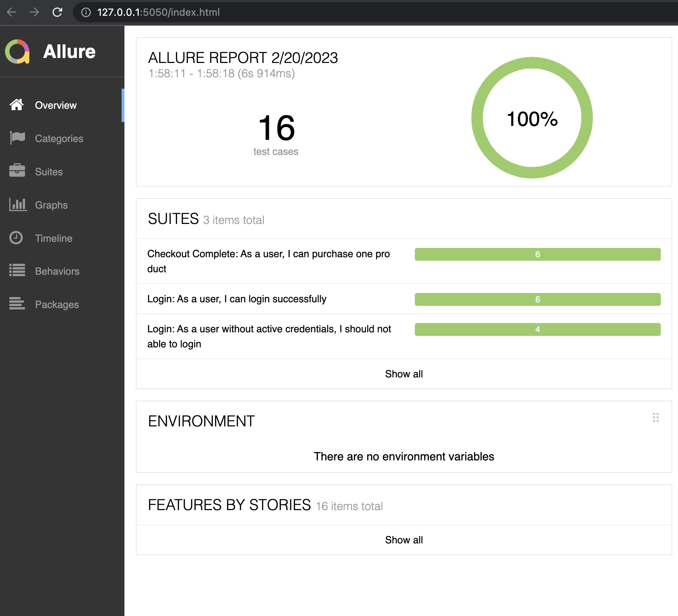Click the Packages icon in sidebar
678x616 pixels.
16,304
